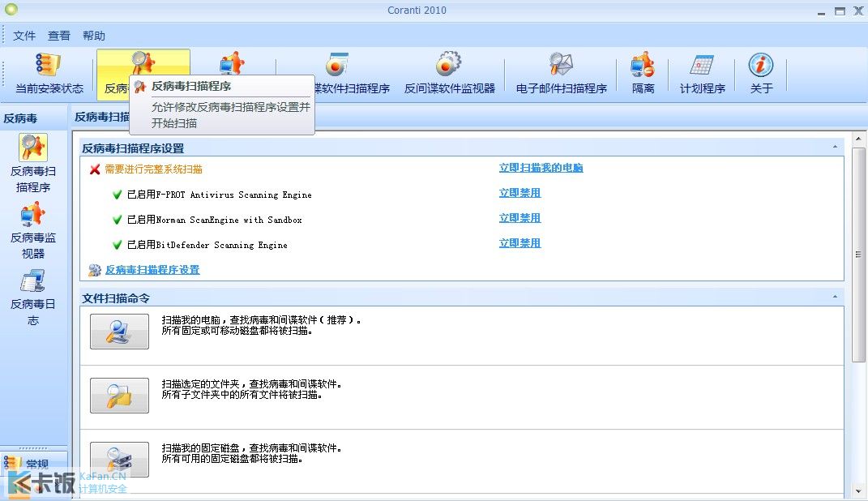The image size is (868, 501).
Task: Open the 文件 menu
Action: [24, 36]
